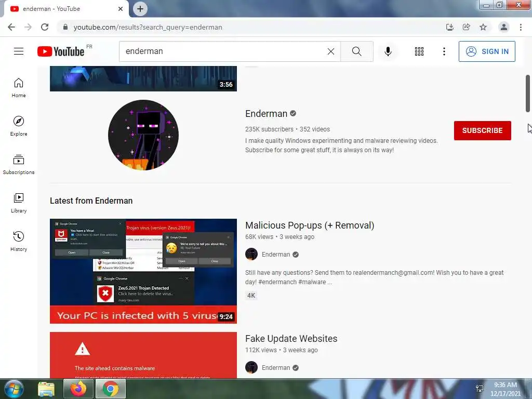Open the YouTube hamburger guide menu
This screenshot has width=532, height=399.
click(x=19, y=51)
